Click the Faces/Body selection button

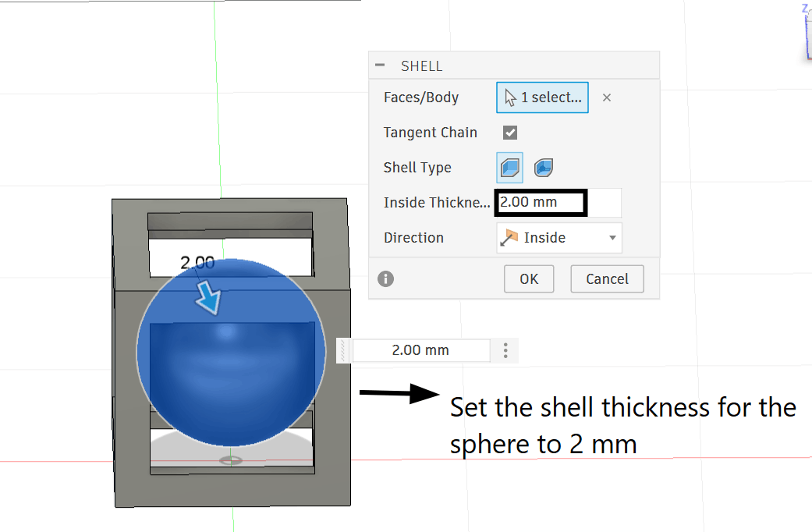click(542, 98)
